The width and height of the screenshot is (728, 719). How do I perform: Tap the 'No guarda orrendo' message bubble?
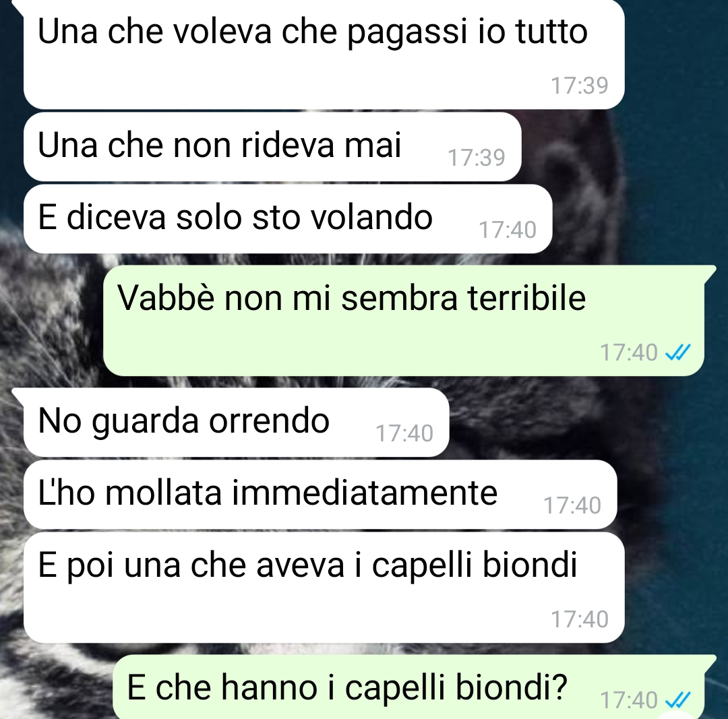(237, 423)
